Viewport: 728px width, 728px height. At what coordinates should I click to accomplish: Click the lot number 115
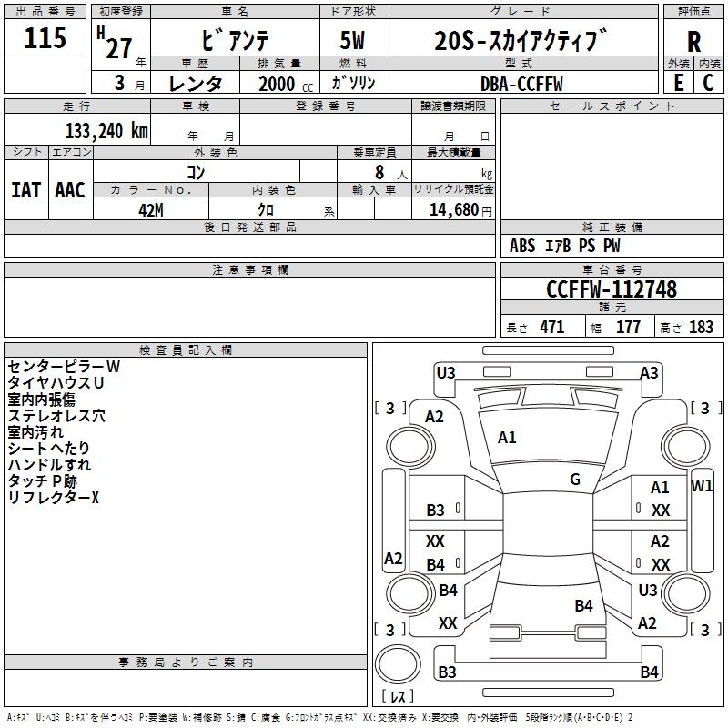tap(45, 38)
